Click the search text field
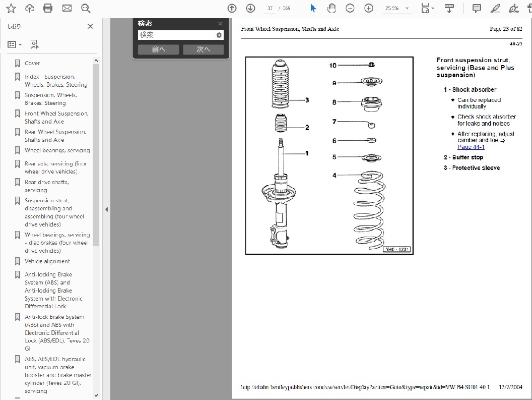 click(x=176, y=35)
